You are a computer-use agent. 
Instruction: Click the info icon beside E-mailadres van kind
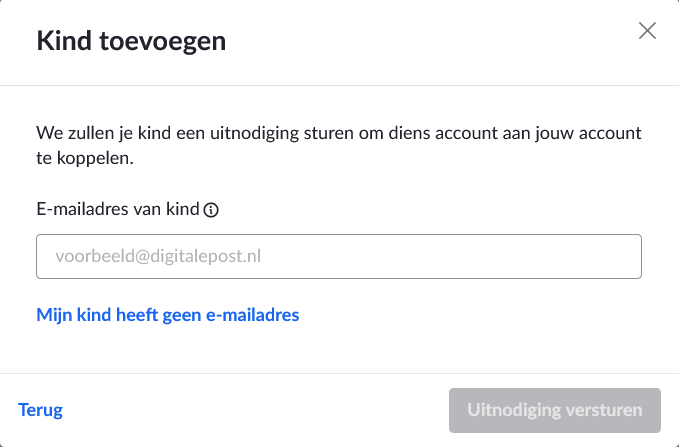[x=211, y=210]
